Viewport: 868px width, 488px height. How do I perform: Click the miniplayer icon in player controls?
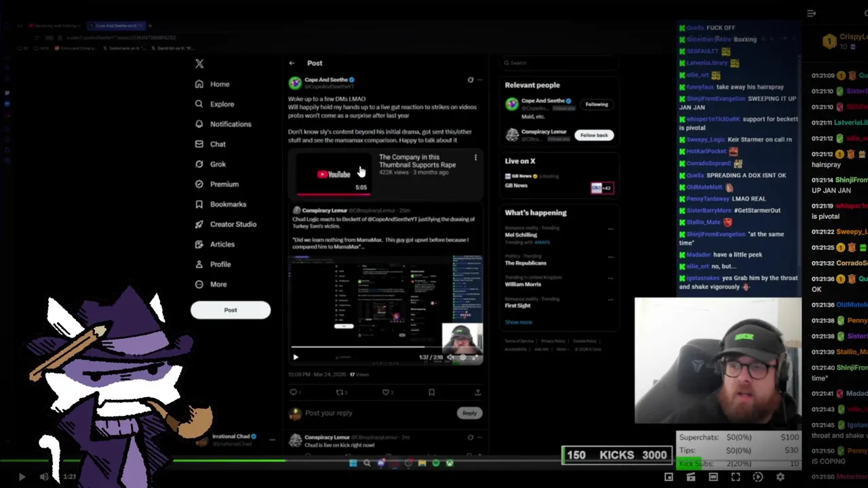pos(669,477)
